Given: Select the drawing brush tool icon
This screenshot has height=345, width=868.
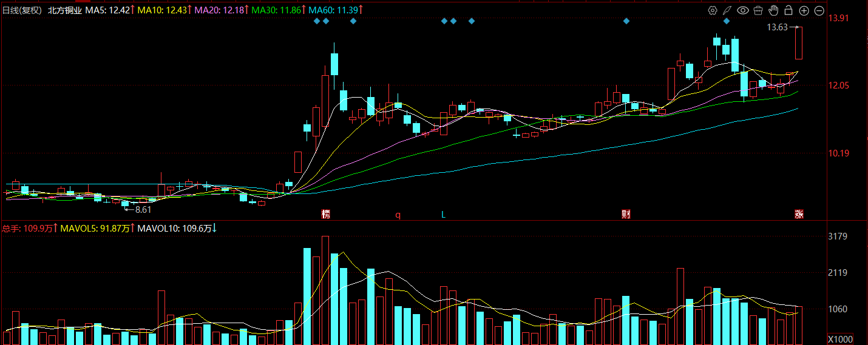Looking at the screenshot, I should point(728,10).
